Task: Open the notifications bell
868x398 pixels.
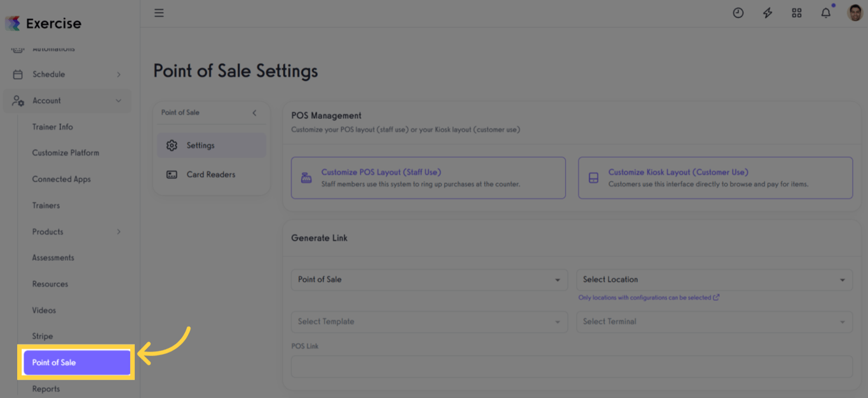Action: (x=825, y=13)
